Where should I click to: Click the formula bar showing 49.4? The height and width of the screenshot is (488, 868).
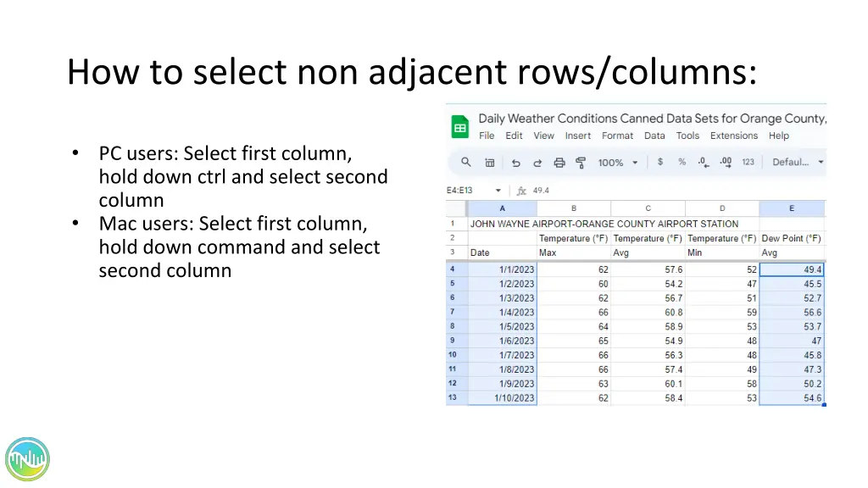click(x=678, y=191)
